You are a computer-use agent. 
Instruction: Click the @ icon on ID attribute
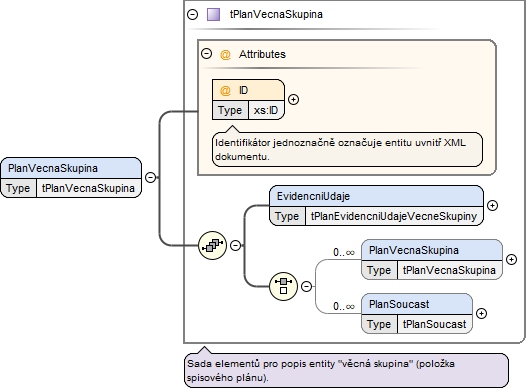pyautogui.click(x=225, y=90)
